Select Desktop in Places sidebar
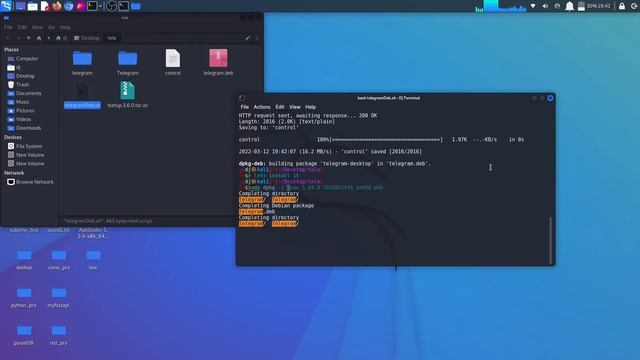The image size is (640, 360). coord(25,76)
